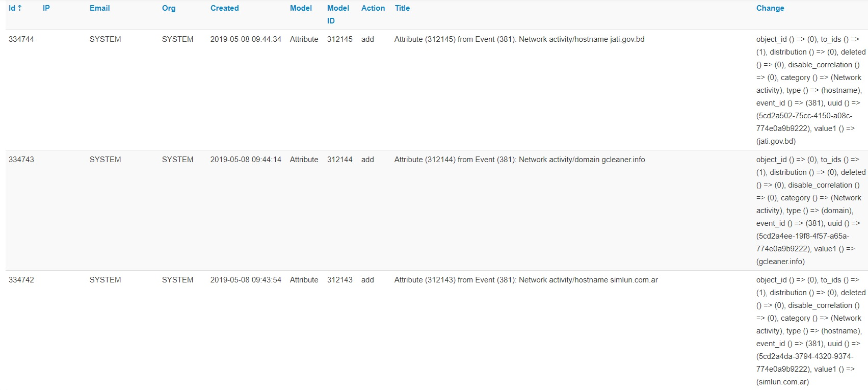Screen dimensions: 868x390
Task: Sort logs by Created date header
Action: tap(225, 8)
